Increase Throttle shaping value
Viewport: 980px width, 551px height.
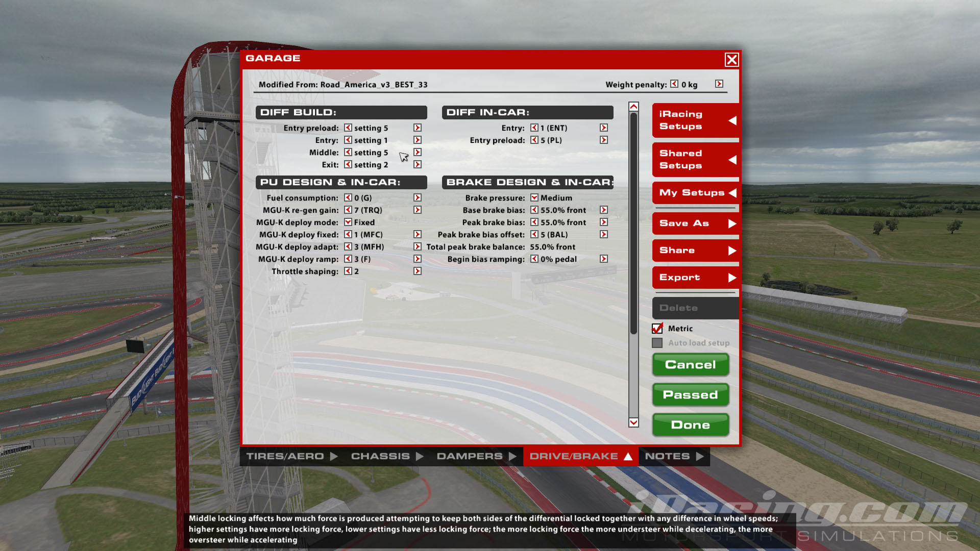(x=418, y=271)
